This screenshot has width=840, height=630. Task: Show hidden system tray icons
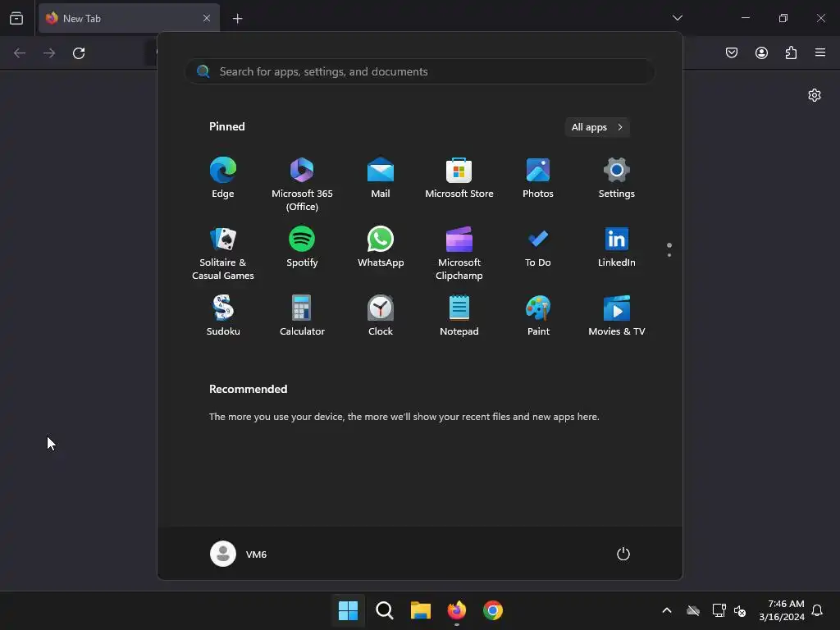pos(667,610)
